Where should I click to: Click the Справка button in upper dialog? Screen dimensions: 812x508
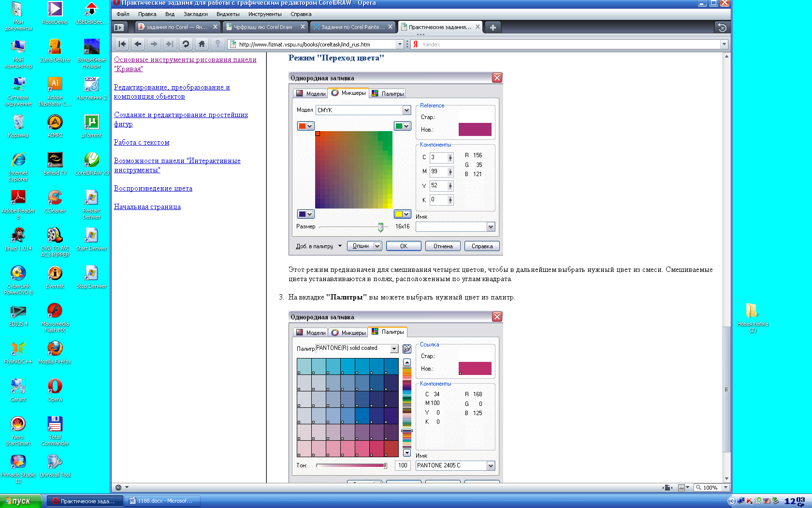coord(482,246)
